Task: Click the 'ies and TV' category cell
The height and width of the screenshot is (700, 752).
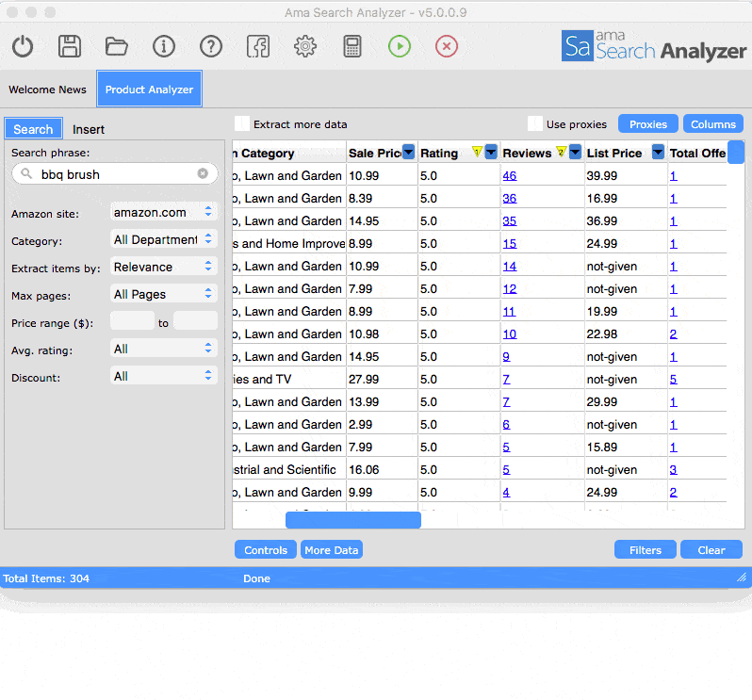Action: (289, 380)
